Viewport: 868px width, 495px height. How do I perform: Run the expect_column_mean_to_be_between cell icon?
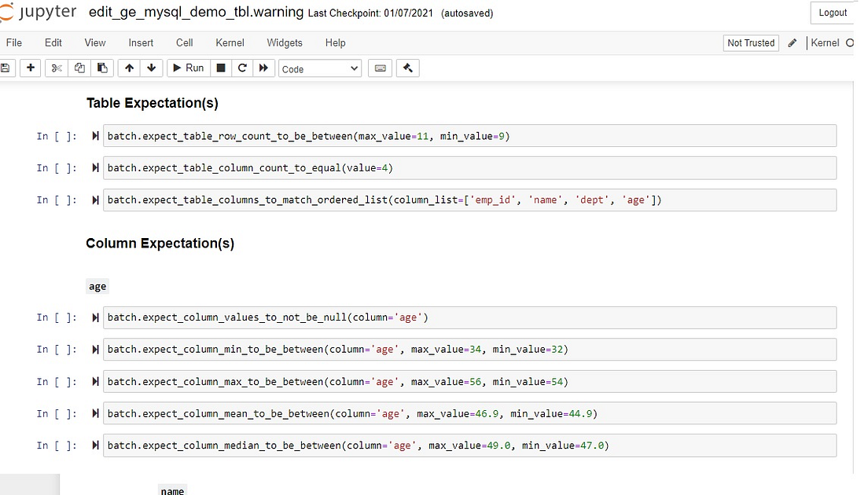point(95,414)
